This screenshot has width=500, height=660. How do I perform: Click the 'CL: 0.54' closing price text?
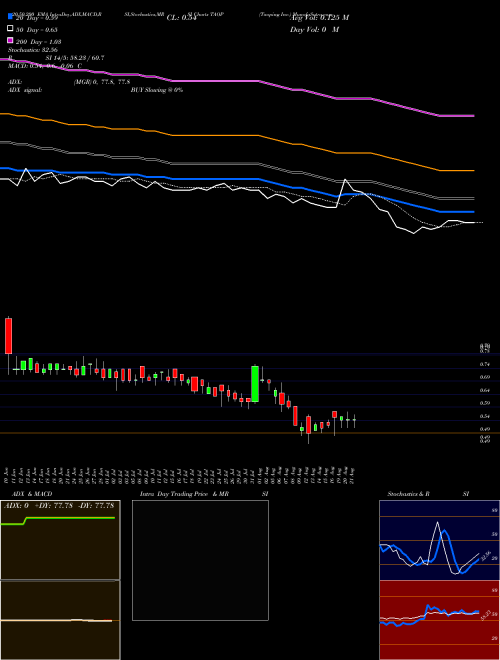tap(181, 18)
